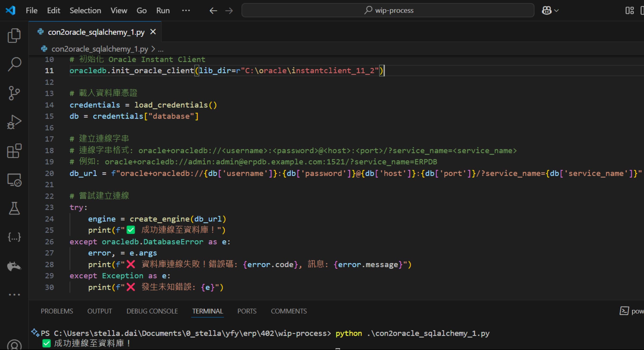Open the Run menu
Viewport: 644px width, 350px height.
click(x=163, y=10)
